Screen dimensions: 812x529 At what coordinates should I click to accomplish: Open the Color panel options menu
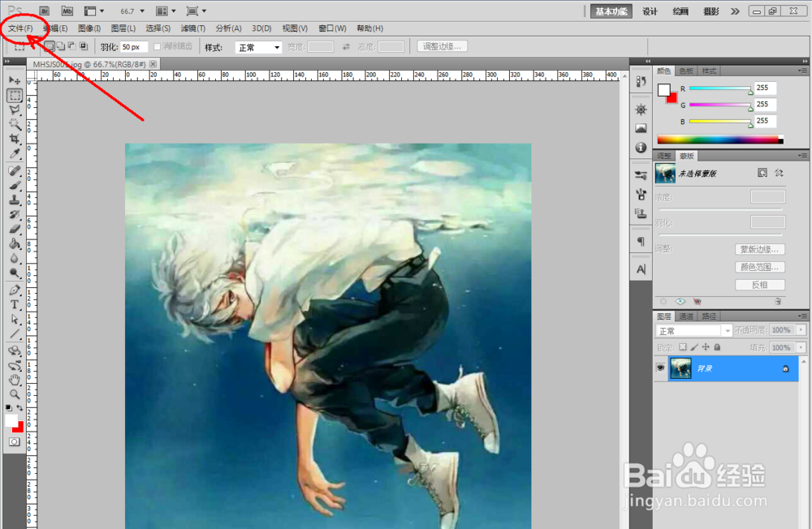coord(802,71)
